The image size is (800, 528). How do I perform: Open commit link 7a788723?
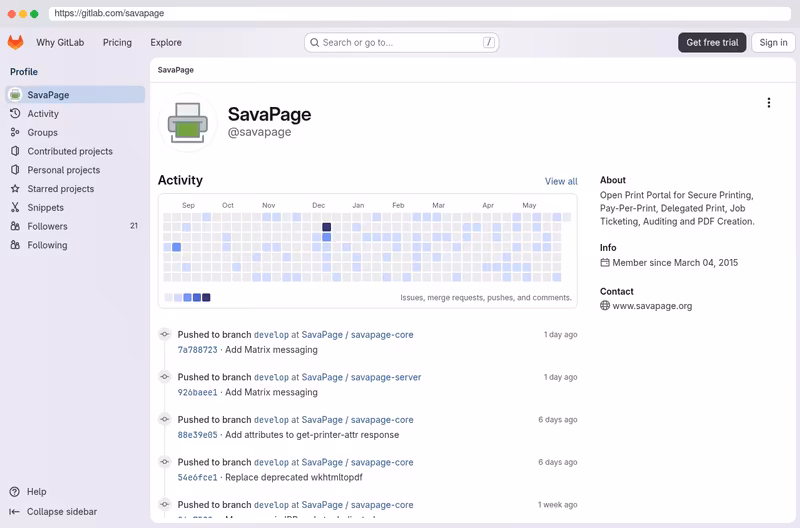(197, 350)
